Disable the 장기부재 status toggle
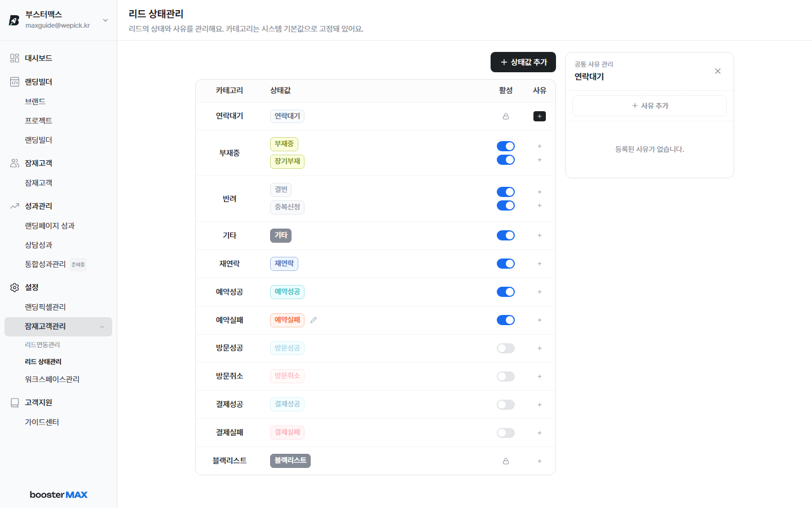Screen dimensions: 812x508 [506, 160]
